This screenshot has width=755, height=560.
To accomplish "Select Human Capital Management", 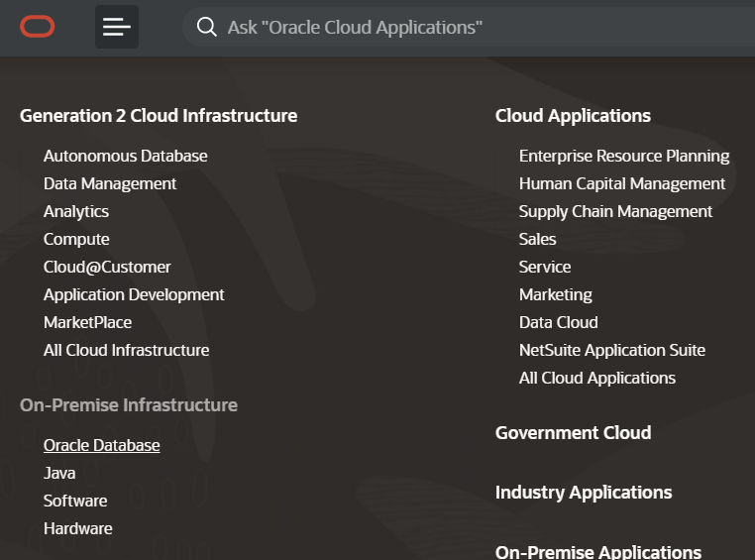I will point(621,184).
